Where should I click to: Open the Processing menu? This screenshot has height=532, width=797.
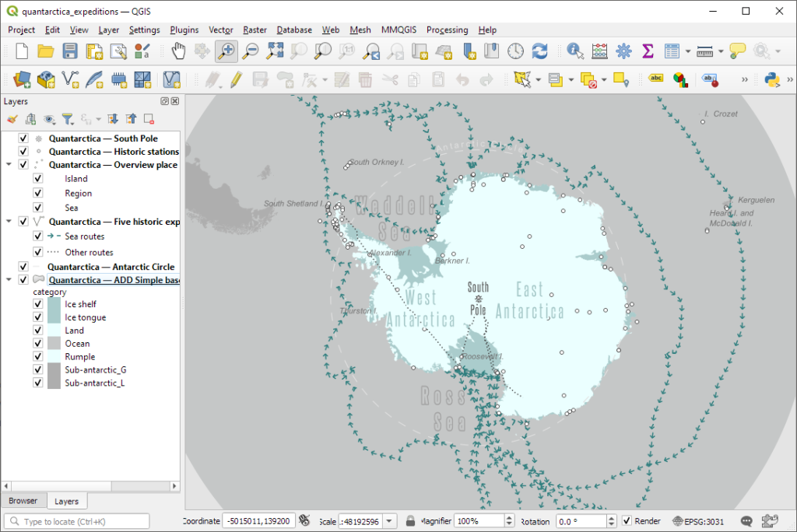[448, 30]
